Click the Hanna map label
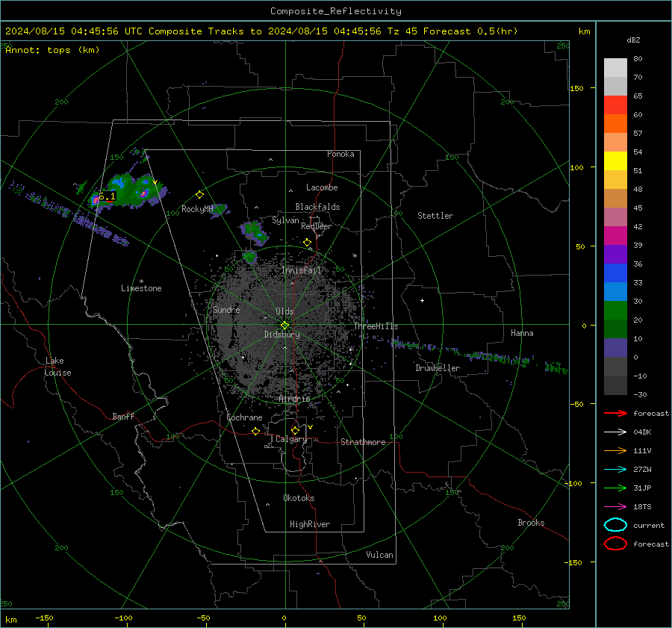 (x=522, y=333)
